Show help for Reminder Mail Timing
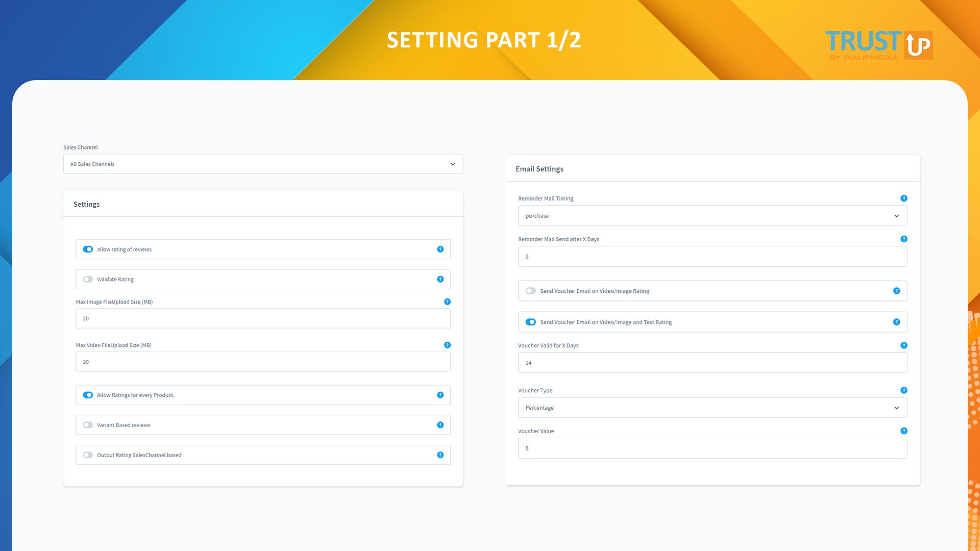 (903, 198)
